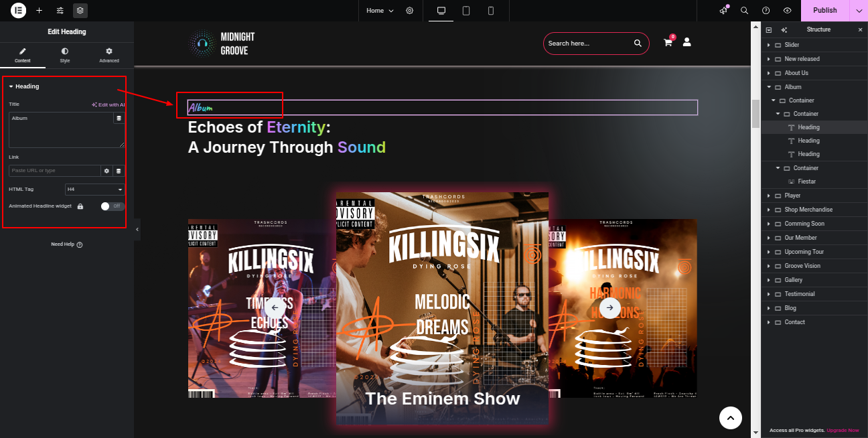The image size is (868, 438).
Task: Toggle the Animated Headline widget switch
Action: pyautogui.click(x=113, y=206)
